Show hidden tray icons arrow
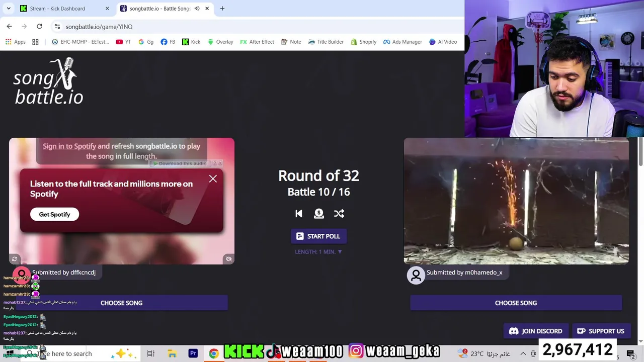This screenshot has width=644, height=362. tap(523, 353)
